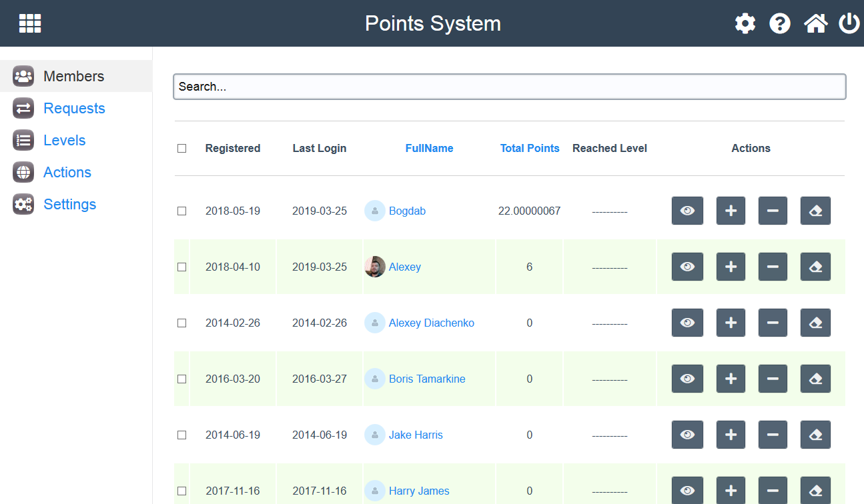Click the member Search field
The width and height of the screenshot is (864, 504).
tap(510, 87)
